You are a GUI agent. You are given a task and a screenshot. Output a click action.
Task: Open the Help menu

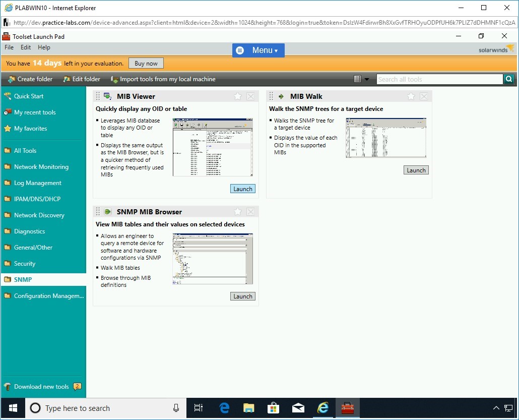pos(44,47)
